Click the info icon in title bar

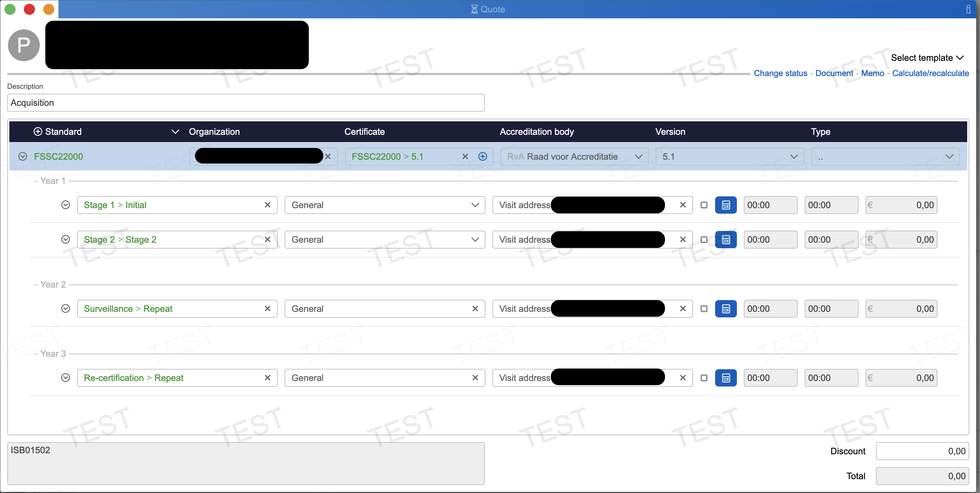[x=968, y=9]
